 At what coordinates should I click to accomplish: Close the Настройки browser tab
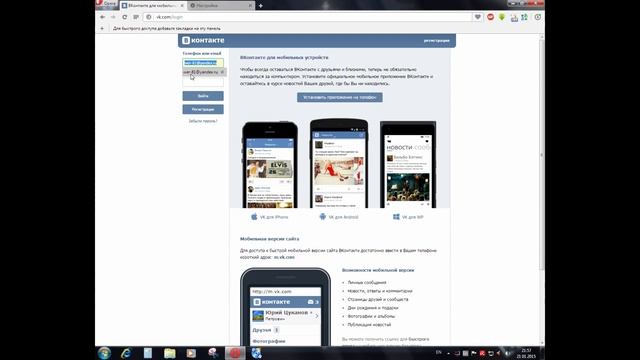(250, 5)
